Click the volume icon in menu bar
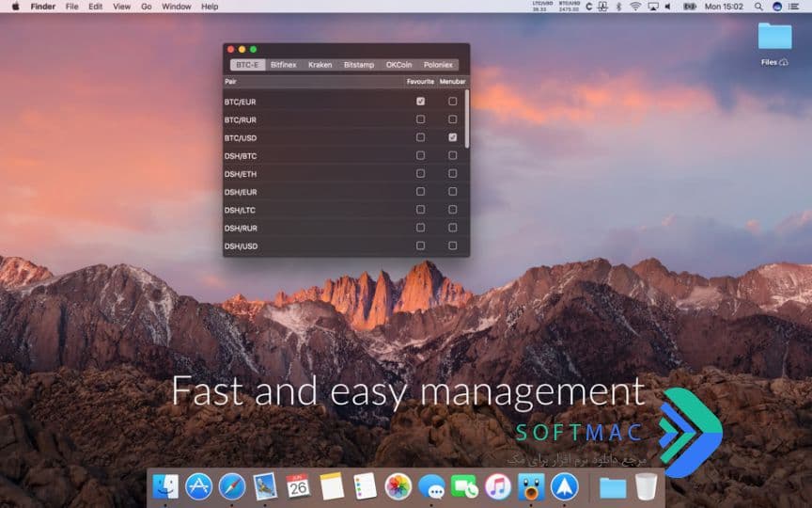Screen dimensions: 812x508 point(668,7)
